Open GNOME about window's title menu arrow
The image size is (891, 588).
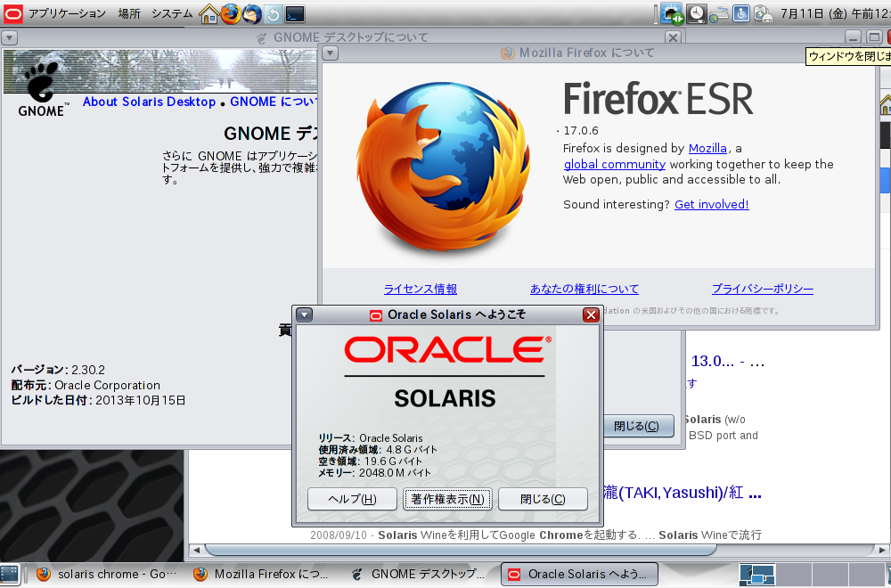point(10,38)
